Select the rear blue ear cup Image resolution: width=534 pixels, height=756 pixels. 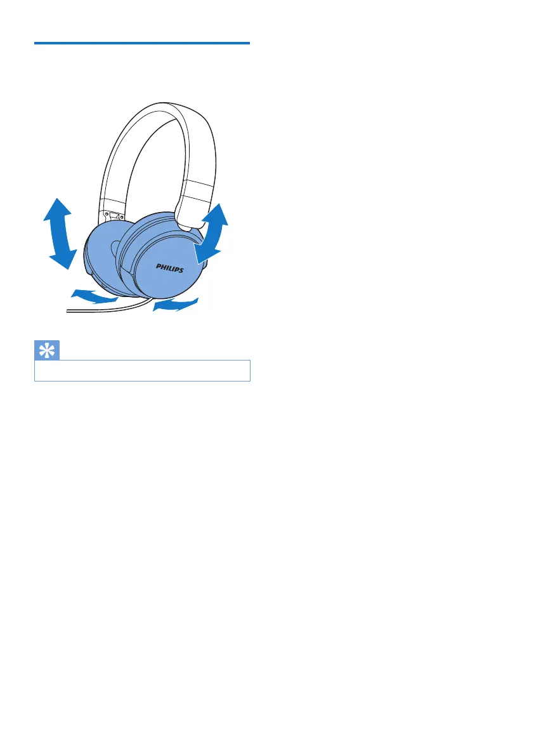coord(102,256)
